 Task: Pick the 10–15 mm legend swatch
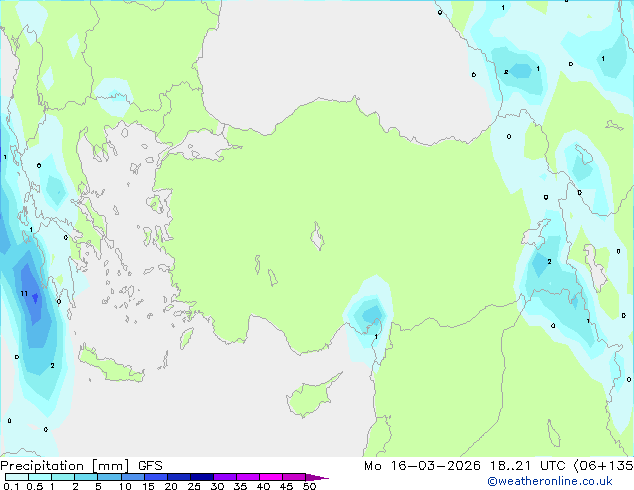point(132,477)
